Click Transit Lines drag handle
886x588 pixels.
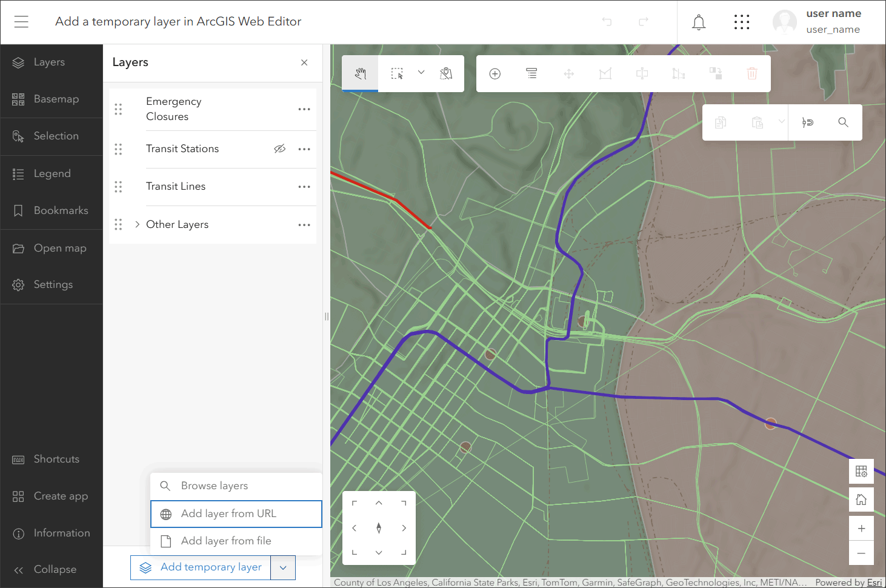tap(118, 187)
